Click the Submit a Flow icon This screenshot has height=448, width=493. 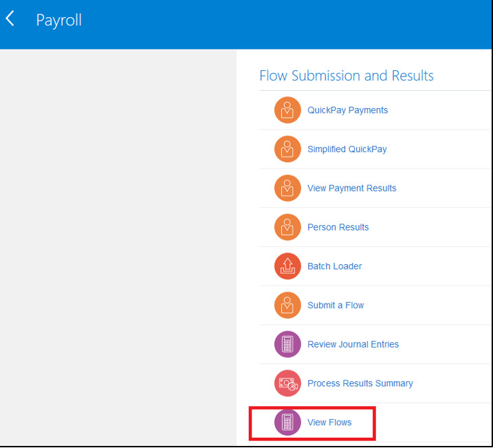287,305
